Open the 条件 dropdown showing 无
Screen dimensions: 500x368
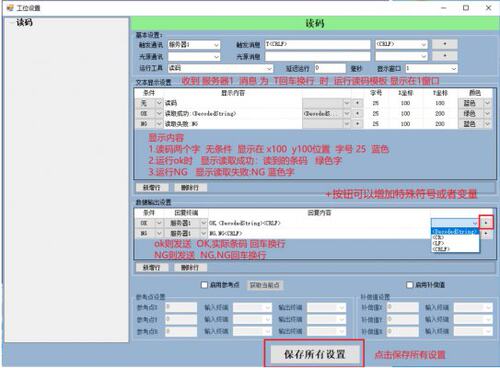[x=149, y=103]
